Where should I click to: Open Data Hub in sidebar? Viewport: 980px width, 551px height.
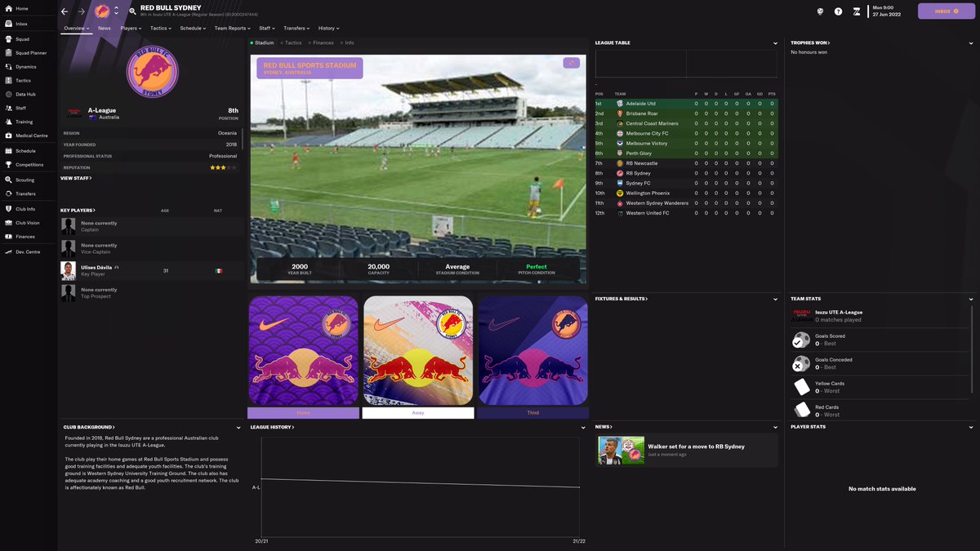tap(25, 94)
